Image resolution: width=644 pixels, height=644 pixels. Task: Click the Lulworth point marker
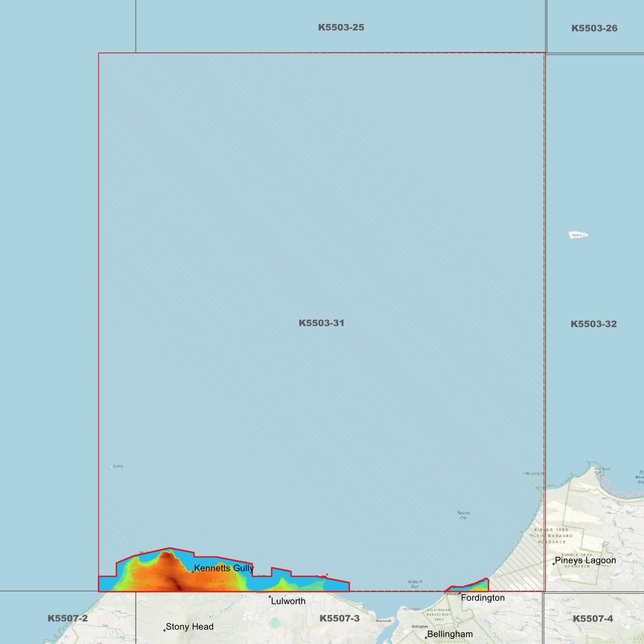(270, 597)
